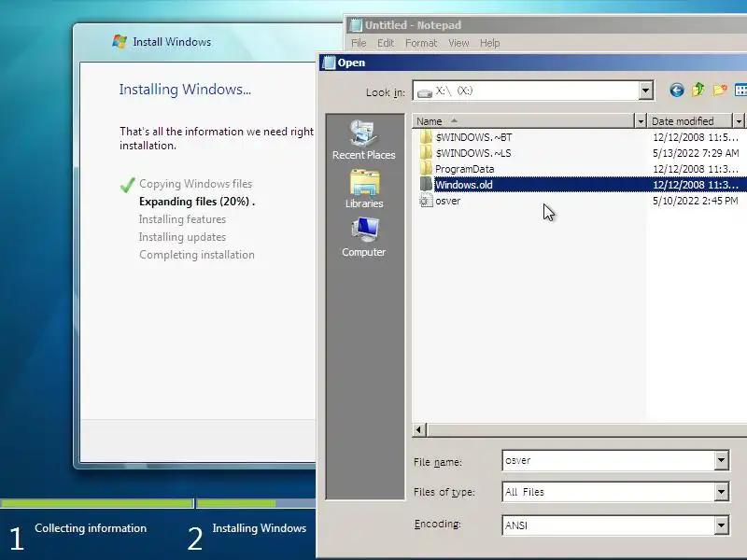Viewport: 747px width, 560px height.
Task: Open Notepad Help menu
Action: coord(489,43)
